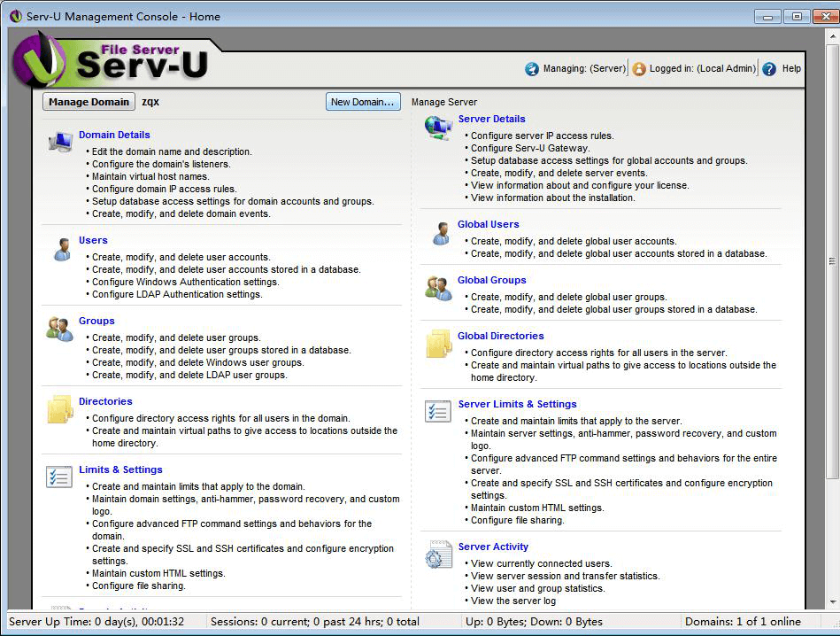Open the Directories link
The width and height of the screenshot is (840, 636).
(x=105, y=401)
